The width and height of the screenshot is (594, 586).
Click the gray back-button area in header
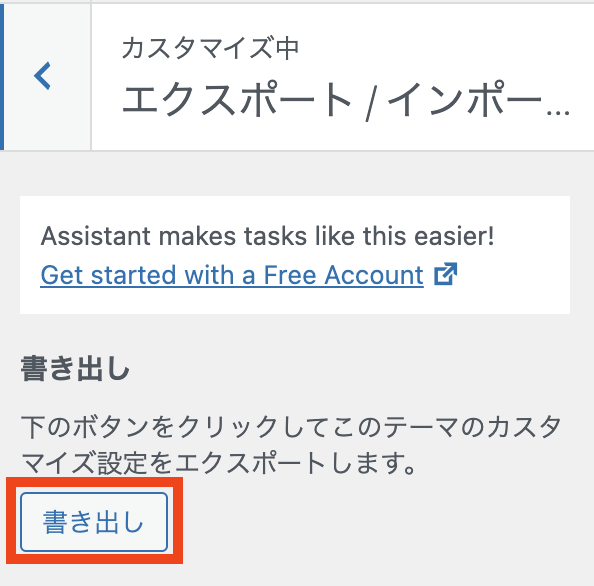47,77
